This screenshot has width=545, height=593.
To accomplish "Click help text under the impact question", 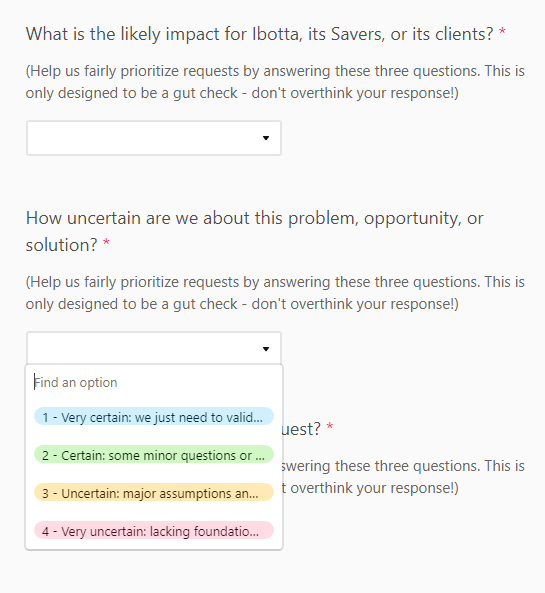I will click(x=275, y=82).
